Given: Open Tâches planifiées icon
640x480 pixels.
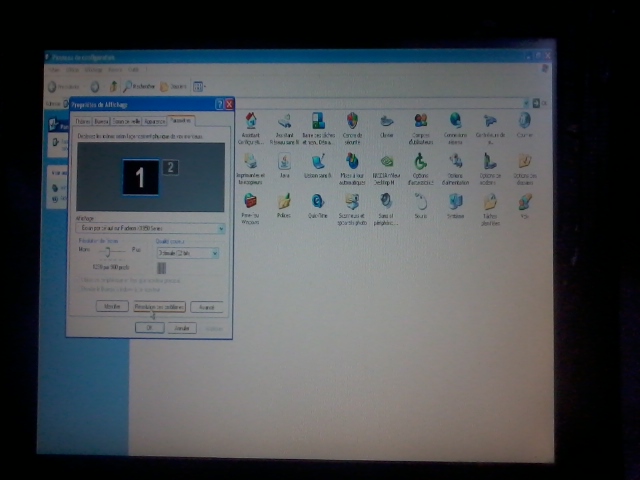Looking at the screenshot, I should point(490,209).
